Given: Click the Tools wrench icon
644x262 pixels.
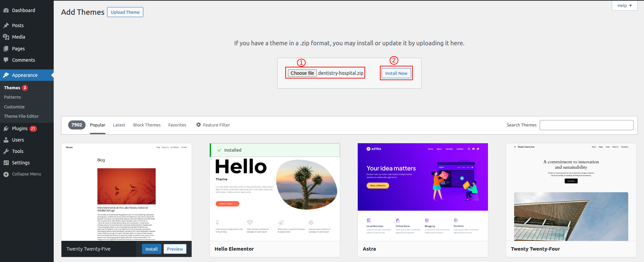Looking at the screenshot, I should pyautogui.click(x=6, y=151).
